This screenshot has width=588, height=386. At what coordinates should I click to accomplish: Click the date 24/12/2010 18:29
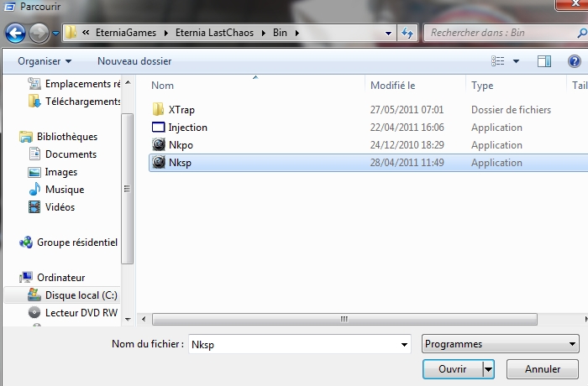coord(407,145)
